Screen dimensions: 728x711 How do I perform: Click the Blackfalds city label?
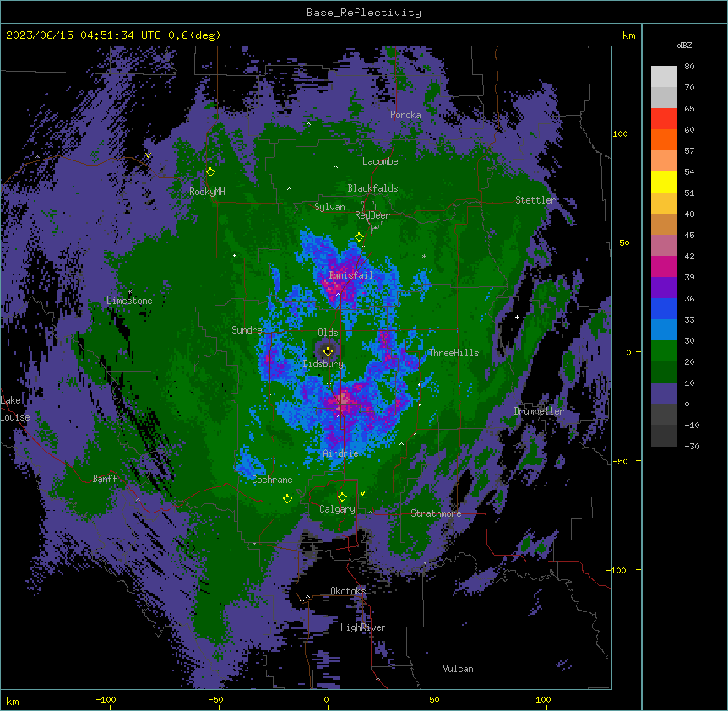point(372,188)
